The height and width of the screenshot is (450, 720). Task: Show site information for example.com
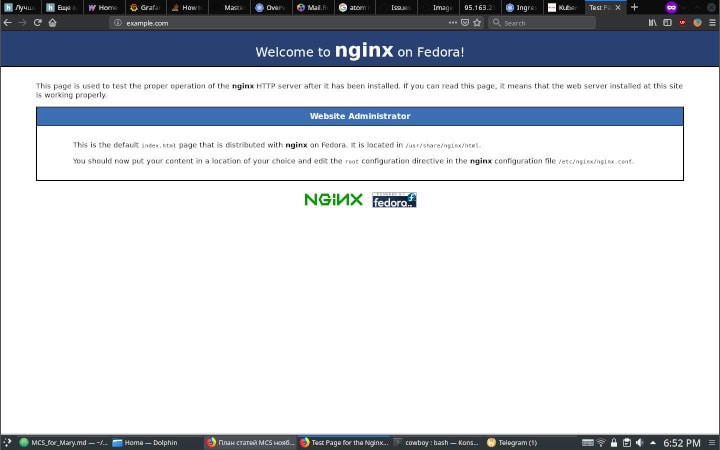pos(117,22)
